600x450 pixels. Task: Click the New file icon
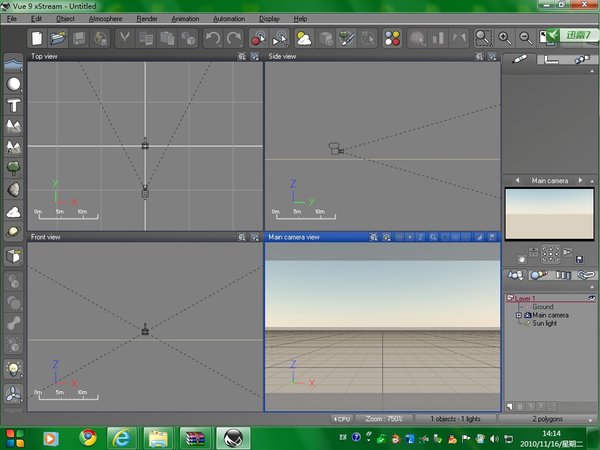[37, 38]
